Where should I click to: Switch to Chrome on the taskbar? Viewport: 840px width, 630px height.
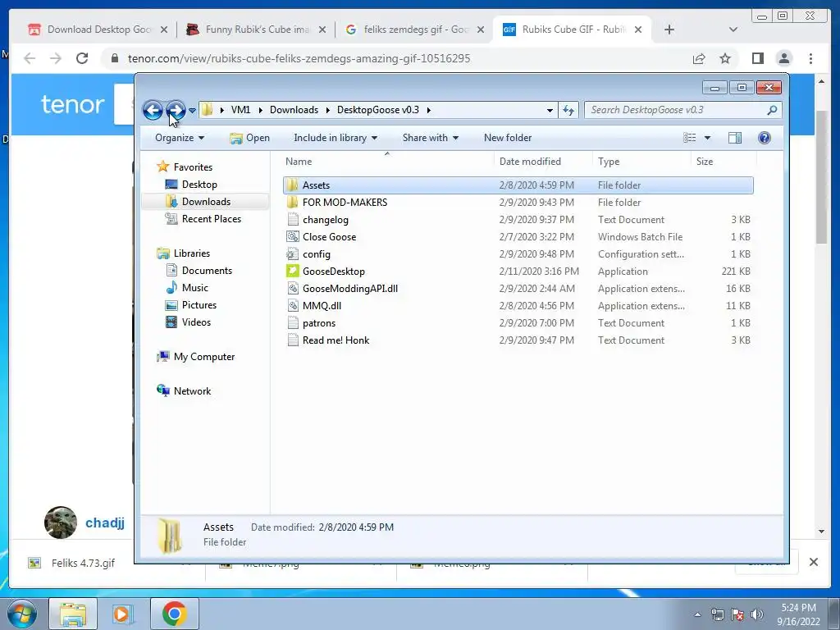tap(174, 614)
